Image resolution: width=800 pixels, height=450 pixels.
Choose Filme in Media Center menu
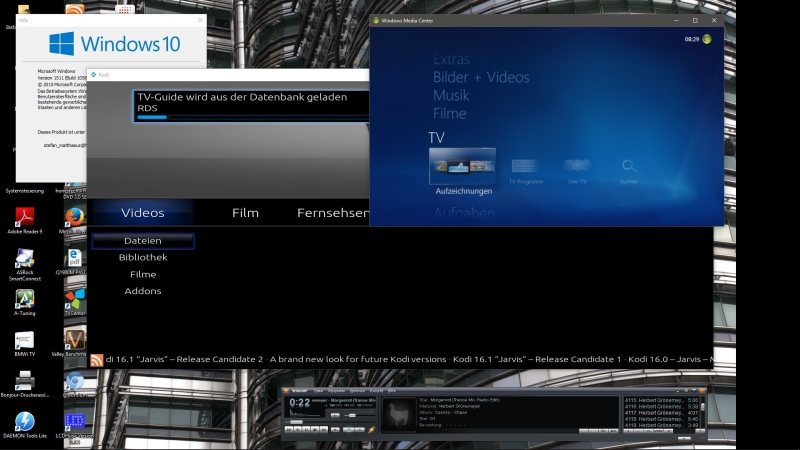point(449,113)
